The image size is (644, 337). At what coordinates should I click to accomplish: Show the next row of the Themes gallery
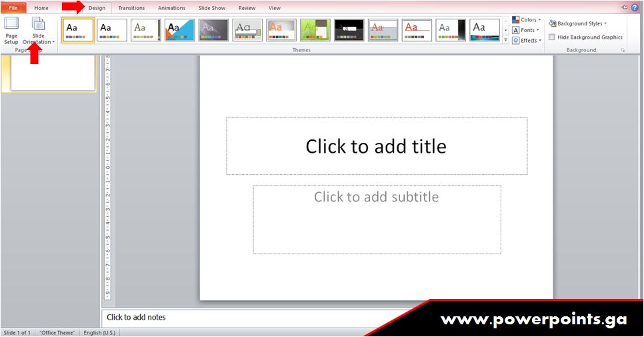point(505,30)
